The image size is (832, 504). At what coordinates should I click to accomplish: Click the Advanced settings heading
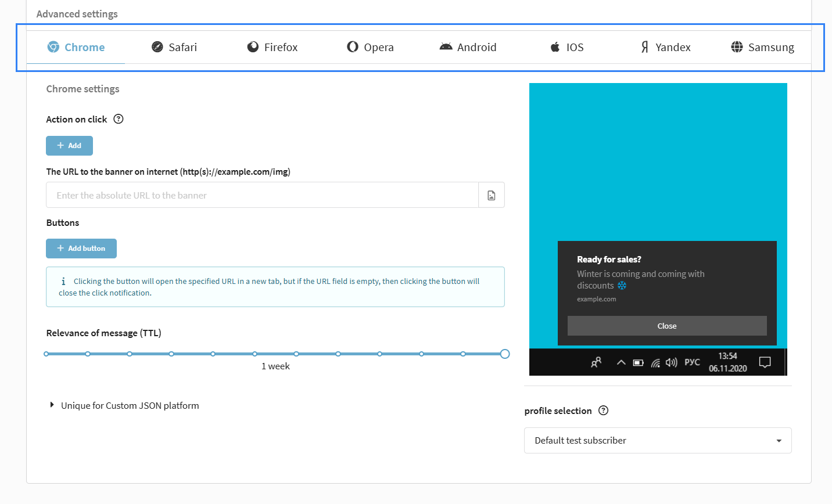click(x=77, y=14)
